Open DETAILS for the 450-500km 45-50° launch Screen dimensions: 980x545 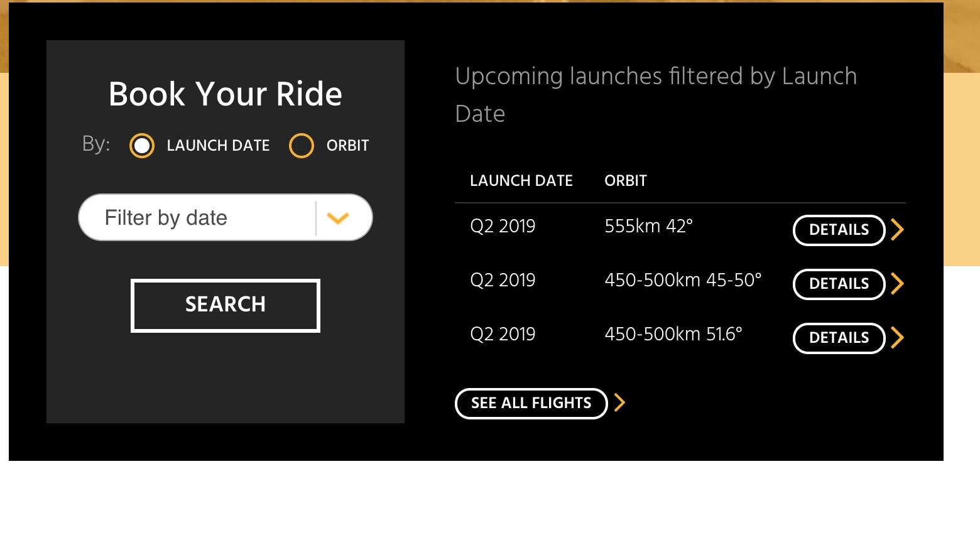[839, 284]
